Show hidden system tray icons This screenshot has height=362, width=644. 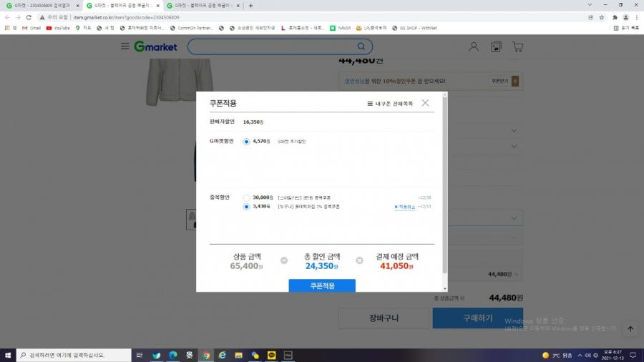click(x=580, y=355)
